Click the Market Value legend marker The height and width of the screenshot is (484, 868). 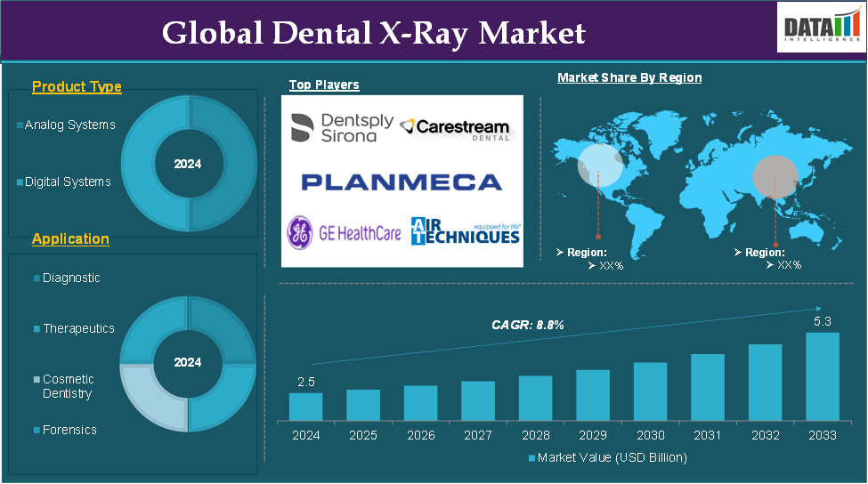tap(532, 458)
